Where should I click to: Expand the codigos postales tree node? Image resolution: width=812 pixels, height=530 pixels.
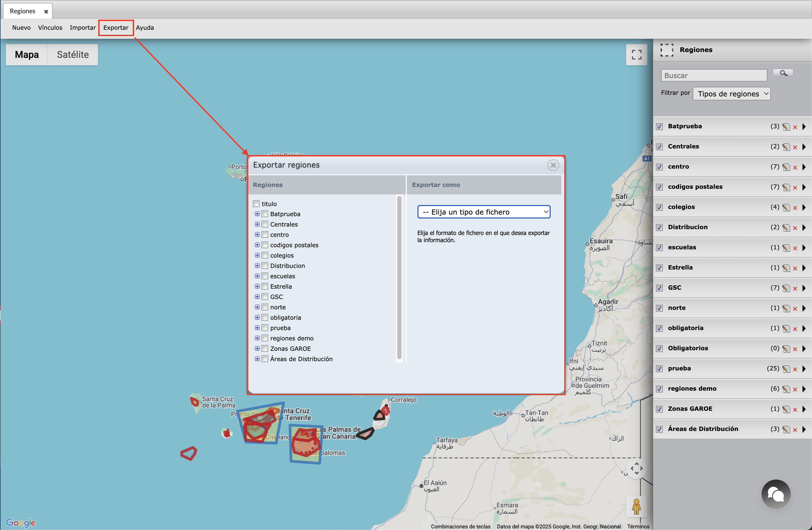pyautogui.click(x=257, y=245)
